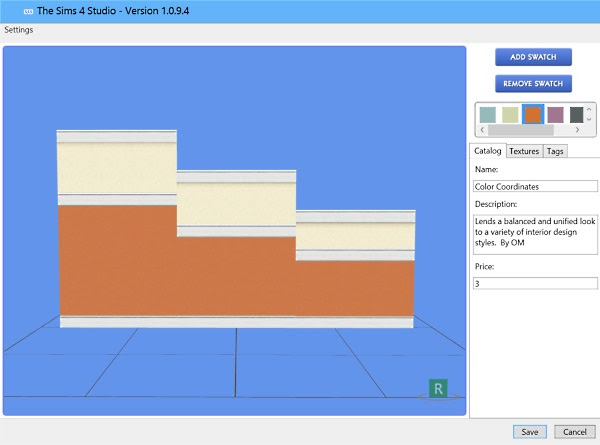Viewport: 600px width, 445px height.
Task: Select the pale yellow-green swatch
Action: coord(510,115)
